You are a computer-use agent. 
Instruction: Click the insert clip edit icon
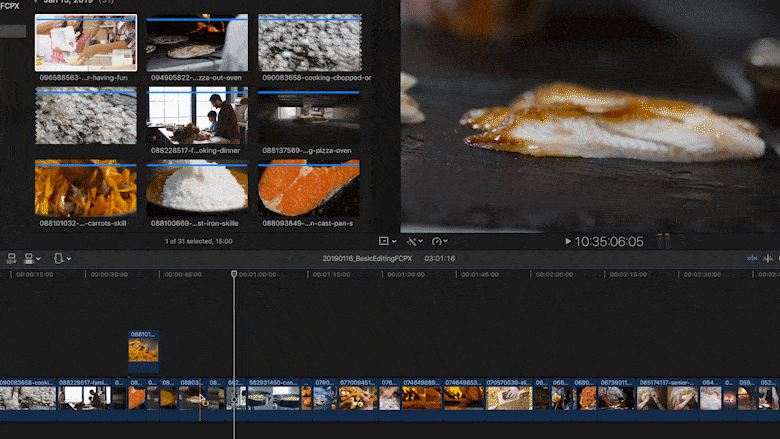click(x=29, y=258)
